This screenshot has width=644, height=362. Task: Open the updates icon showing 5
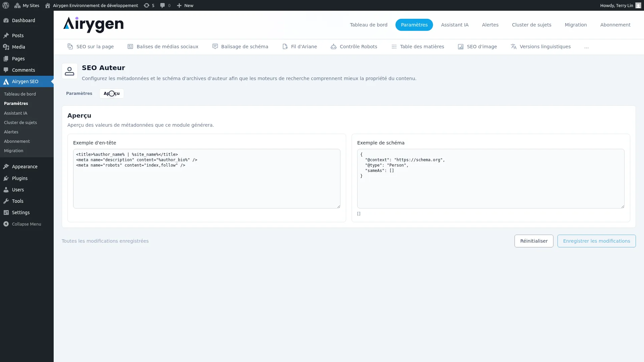(x=147, y=5)
